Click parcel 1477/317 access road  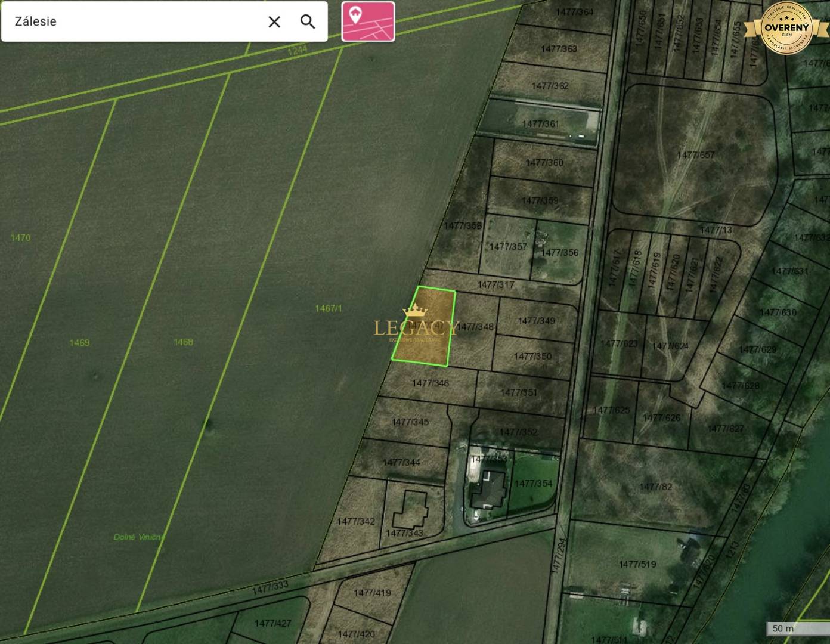495,285
